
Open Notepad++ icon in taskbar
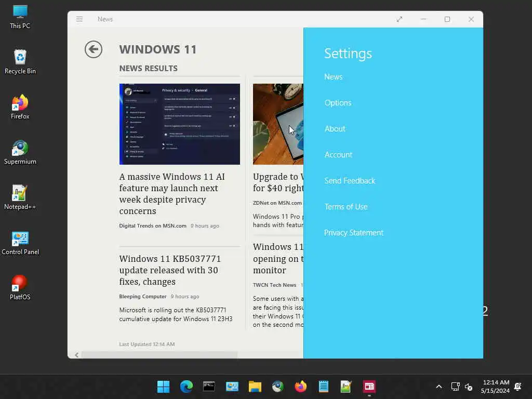(x=346, y=387)
